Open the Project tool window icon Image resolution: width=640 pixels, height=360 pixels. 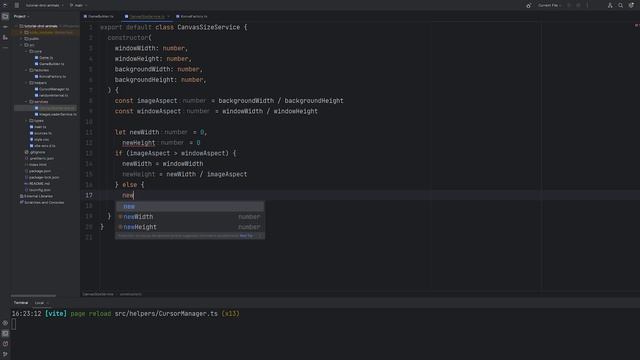pyautogui.click(x=5, y=16)
